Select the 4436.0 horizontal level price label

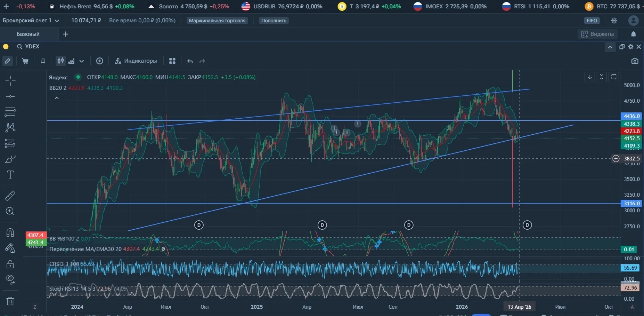pyautogui.click(x=631, y=116)
